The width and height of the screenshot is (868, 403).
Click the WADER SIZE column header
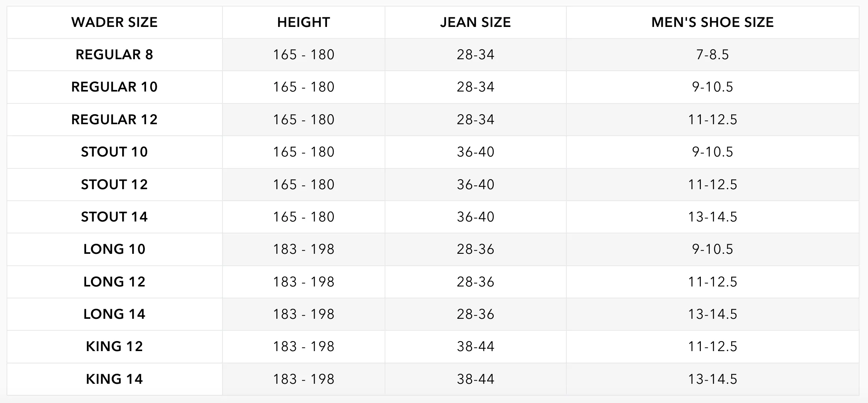click(115, 22)
